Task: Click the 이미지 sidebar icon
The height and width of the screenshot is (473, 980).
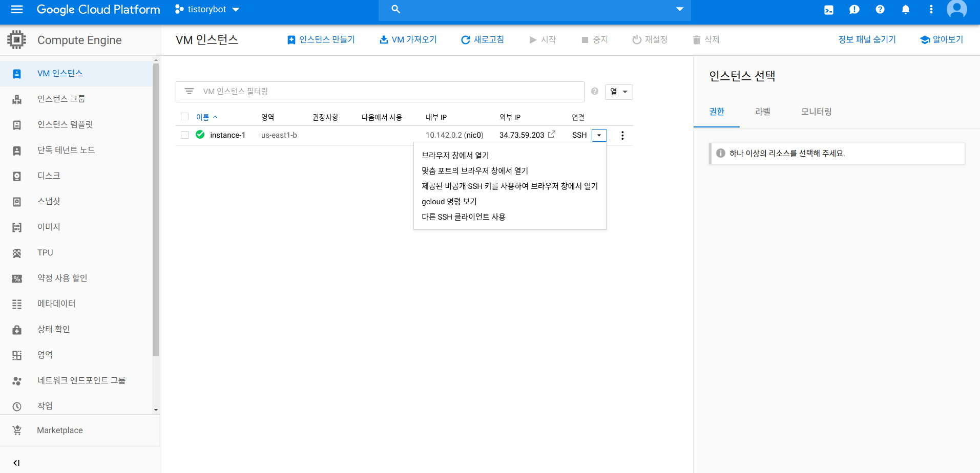Action: click(17, 227)
